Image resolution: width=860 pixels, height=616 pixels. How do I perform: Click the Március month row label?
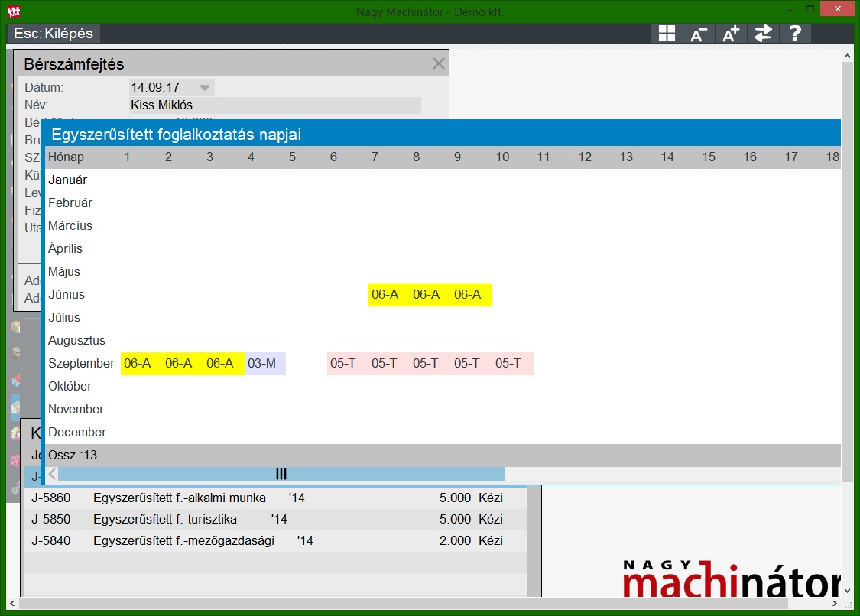[70, 226]
